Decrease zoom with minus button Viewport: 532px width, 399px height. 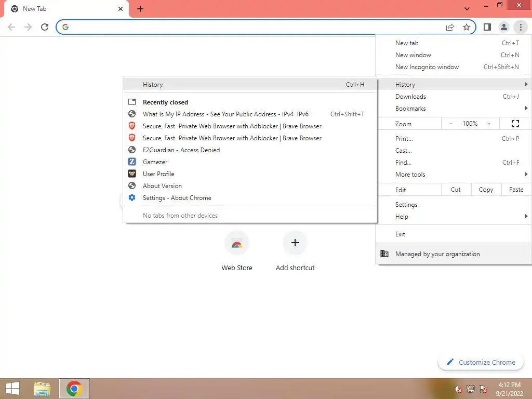click(451, 124)
